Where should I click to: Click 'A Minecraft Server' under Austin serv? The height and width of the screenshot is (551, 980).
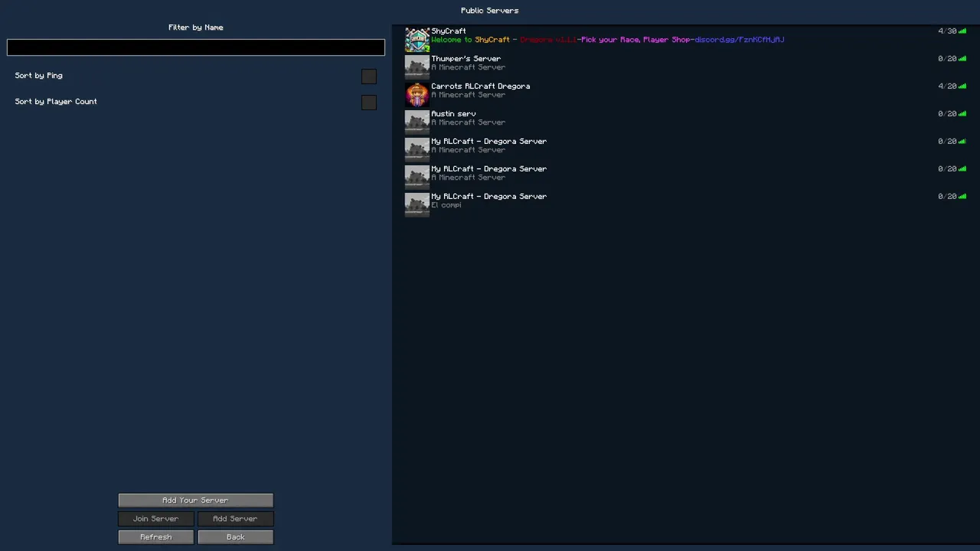[x=469, y=122]
